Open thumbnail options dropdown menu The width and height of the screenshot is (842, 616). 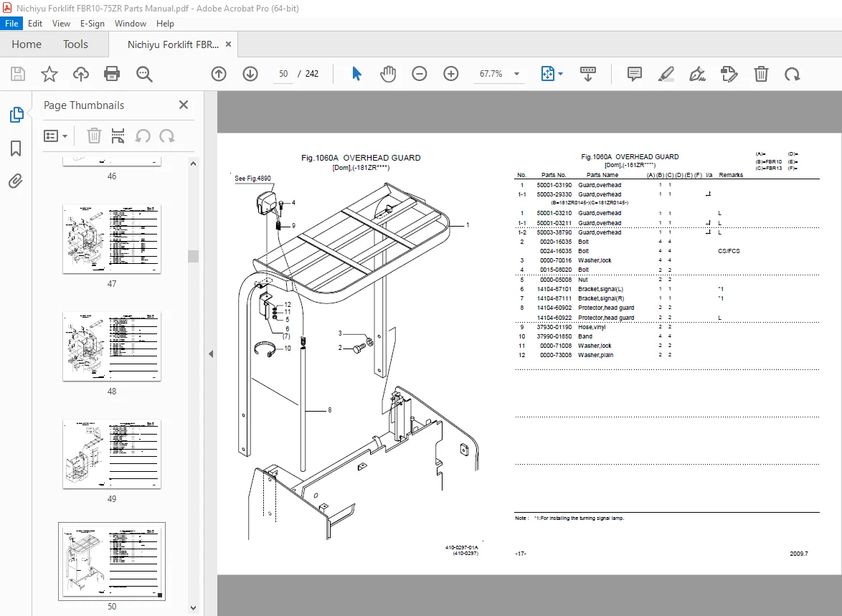coord(55,136)
